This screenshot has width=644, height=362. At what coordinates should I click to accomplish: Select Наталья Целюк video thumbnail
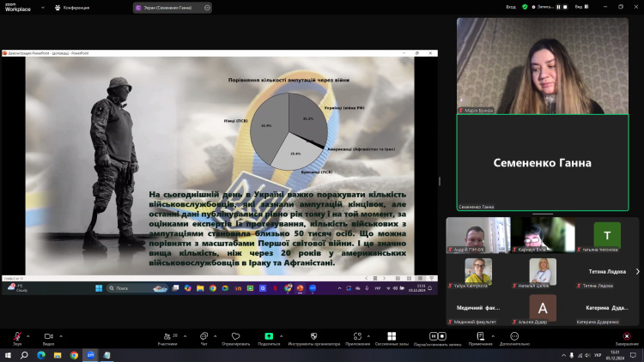tap(543, 272)
